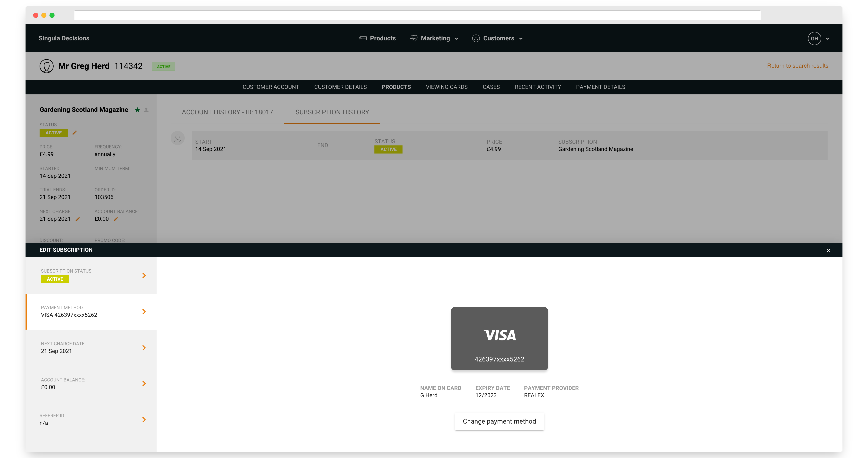Click the pencil icon beside Active status
The height and width of the screenshot is (458, 868).
(74, 133)
